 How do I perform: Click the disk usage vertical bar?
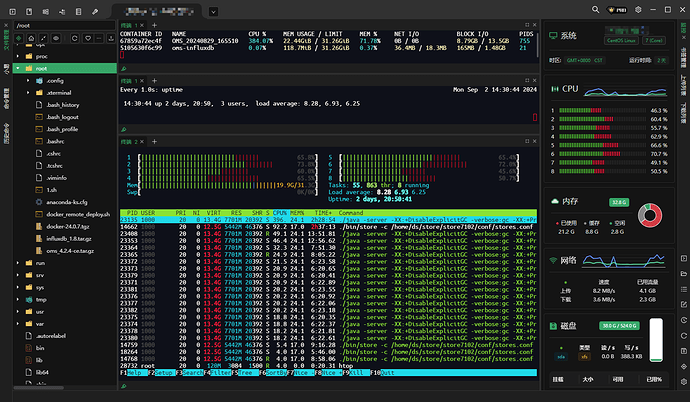tap(656, 340)
